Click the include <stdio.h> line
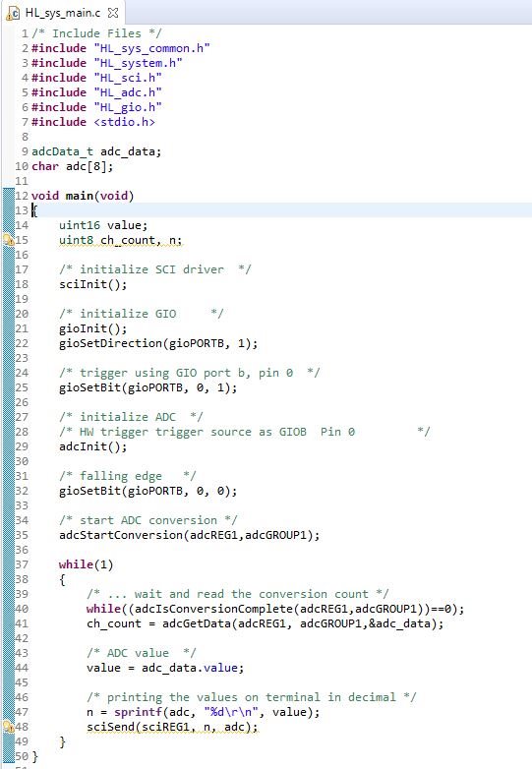Screen dimensions: 532x769 (93, 122)
